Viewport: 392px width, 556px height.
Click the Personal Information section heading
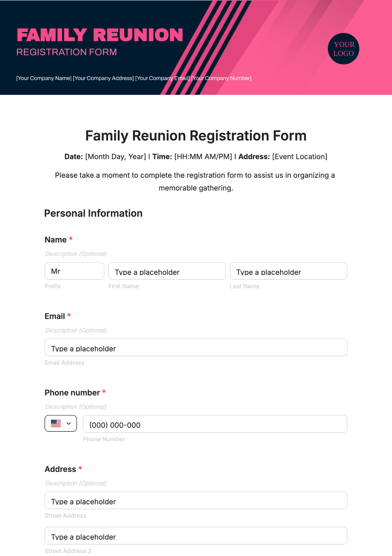coord(93,213)
